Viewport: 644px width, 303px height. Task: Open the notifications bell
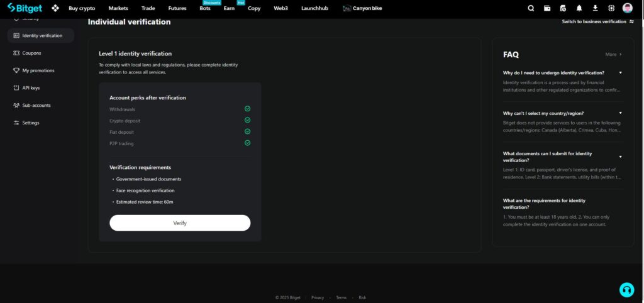[x=579, y=8]
